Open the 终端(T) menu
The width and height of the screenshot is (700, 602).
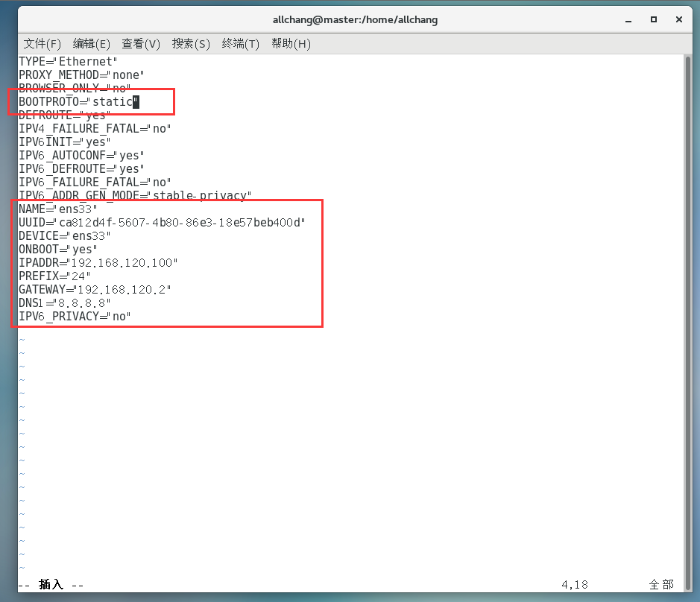click(240, 44)
